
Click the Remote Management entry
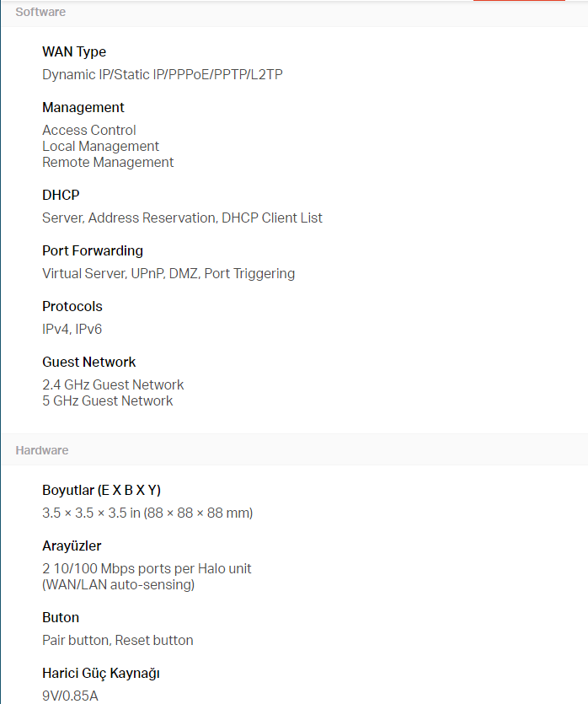point(108,162)
